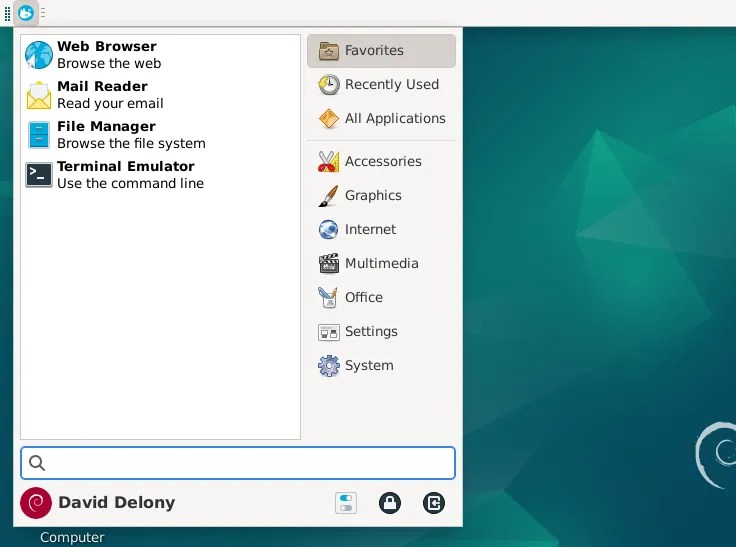736x547 pixels.
Task: Open the Web Browser globe icon
Action: (x=38, y=55)
